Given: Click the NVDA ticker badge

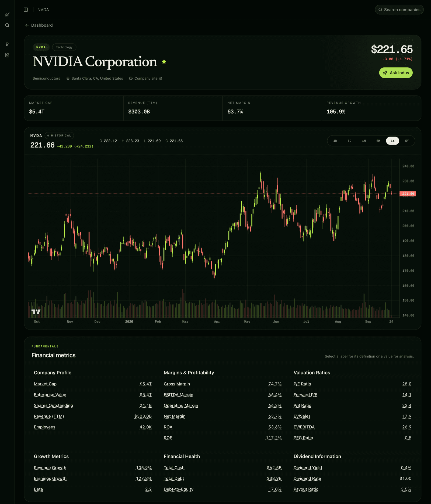Looking at the screenshot, I should 41,47.
